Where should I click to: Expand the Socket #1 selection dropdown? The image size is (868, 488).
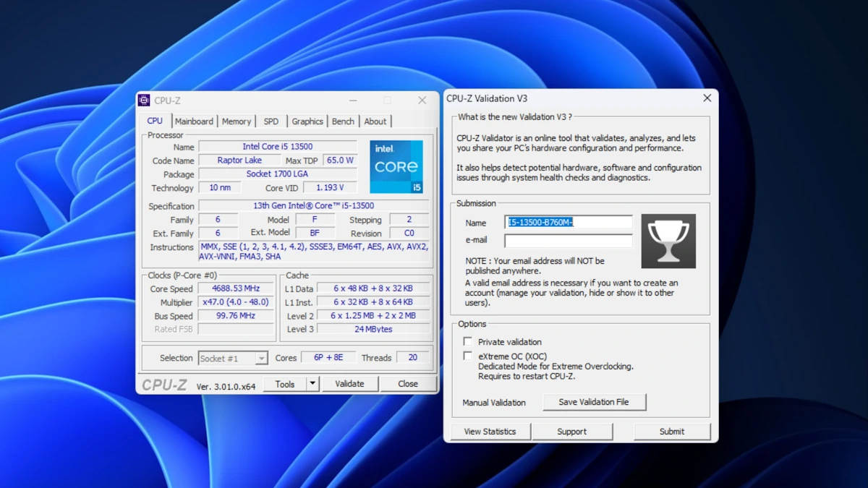[x=261, y=359]
